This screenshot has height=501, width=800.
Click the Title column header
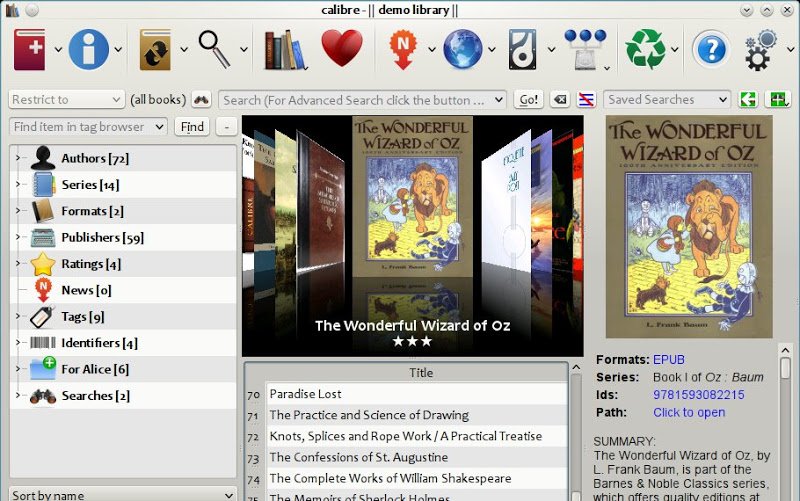[x=421, y=373]
